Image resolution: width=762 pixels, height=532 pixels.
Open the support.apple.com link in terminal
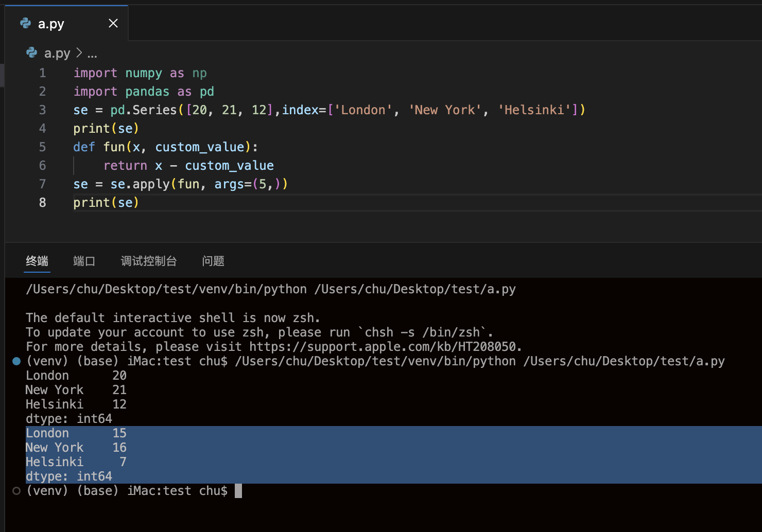pyautogui.click(x=383, y=347)
